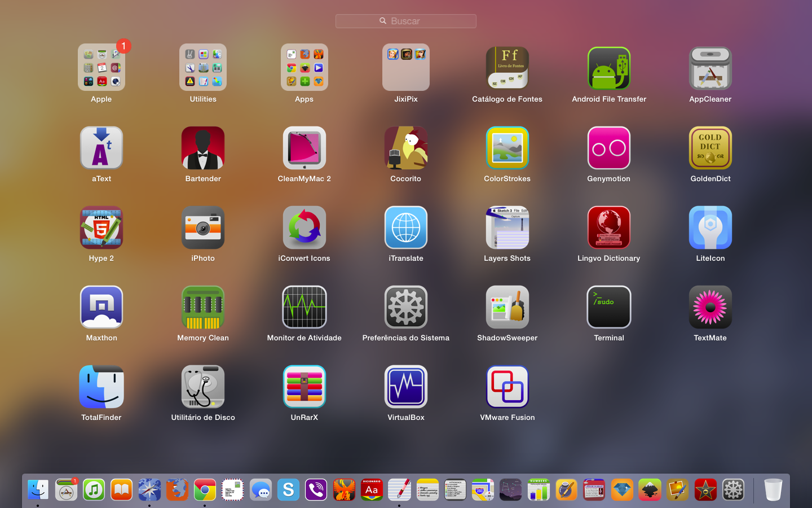The width and height of the screenshot is (812, 508).
Task: Open the lined-paper pen icon in Dock
Action: pyautogui.click(x=399, y=490)
